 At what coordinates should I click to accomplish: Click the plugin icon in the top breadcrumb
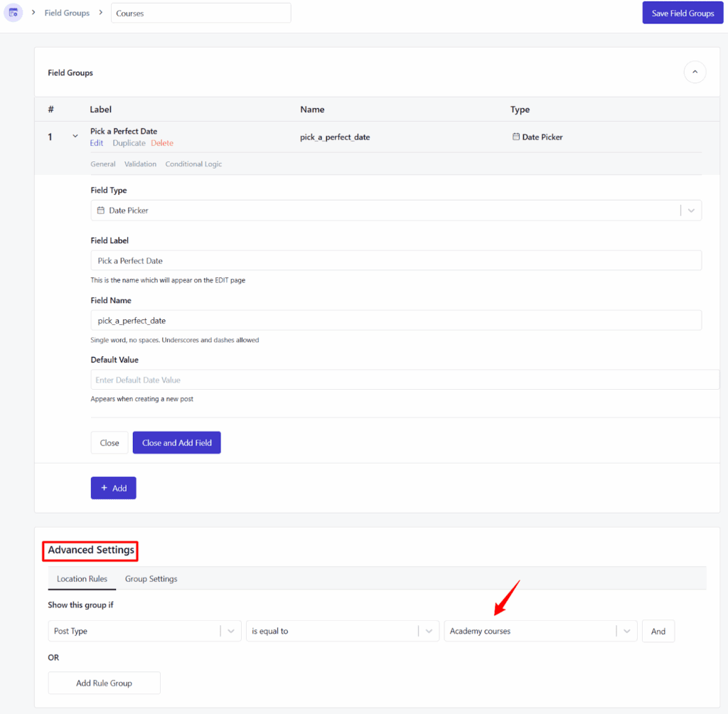coord(13,12)
